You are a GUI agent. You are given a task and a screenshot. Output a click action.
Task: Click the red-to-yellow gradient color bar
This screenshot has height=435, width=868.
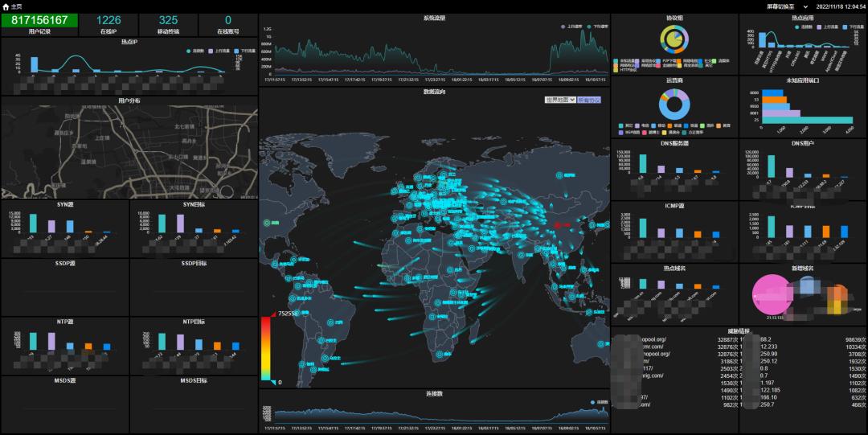(265, 349)
